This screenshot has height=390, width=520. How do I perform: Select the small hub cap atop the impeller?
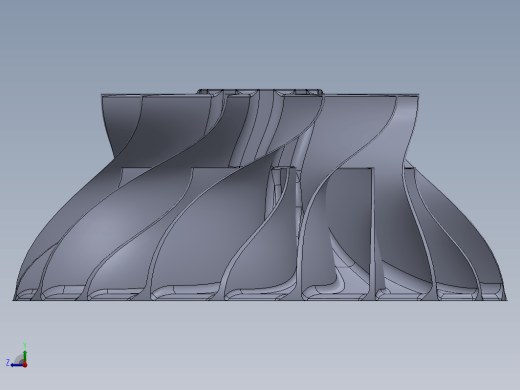(260, 91)
